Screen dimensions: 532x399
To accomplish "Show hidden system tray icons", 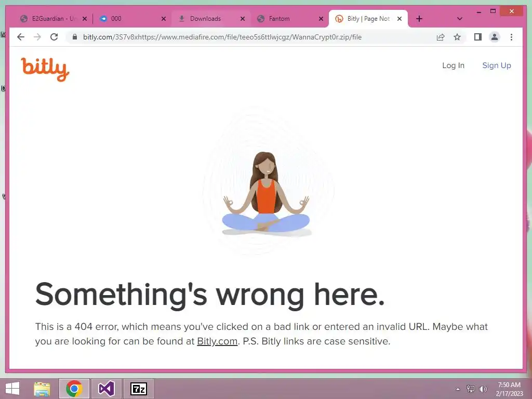I will point(458,389).
